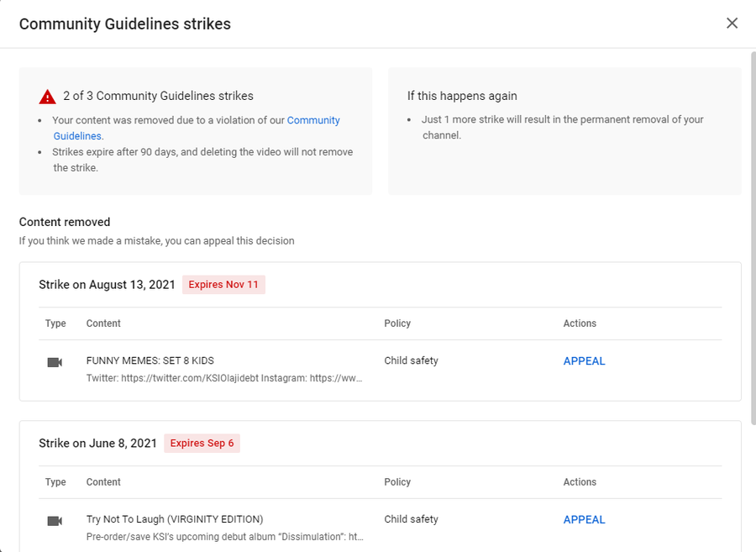Click the red warning triangle icon
This screenshot has width=756, height=552.
pyautogui.click(x=47, y=97)
